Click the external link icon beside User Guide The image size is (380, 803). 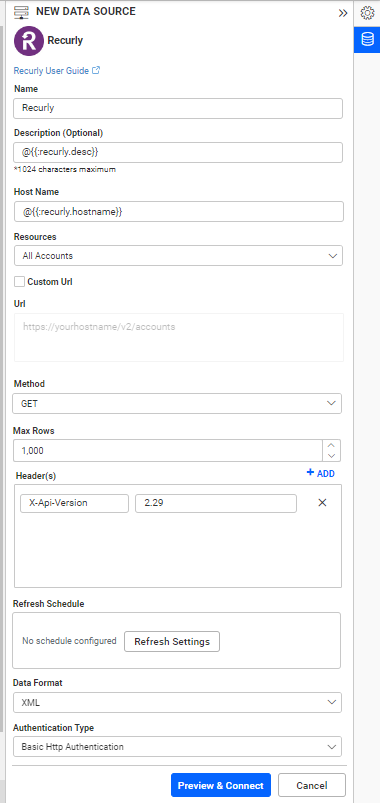96,70
